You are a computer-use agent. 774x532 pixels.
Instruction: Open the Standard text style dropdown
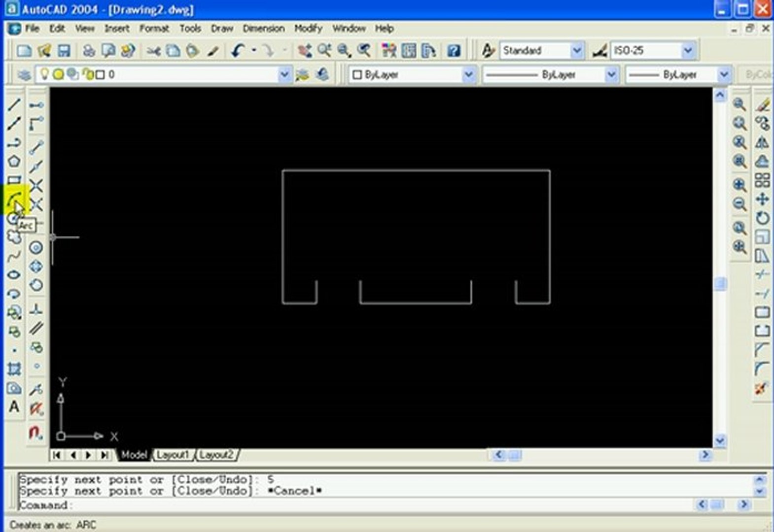(576, 50)
